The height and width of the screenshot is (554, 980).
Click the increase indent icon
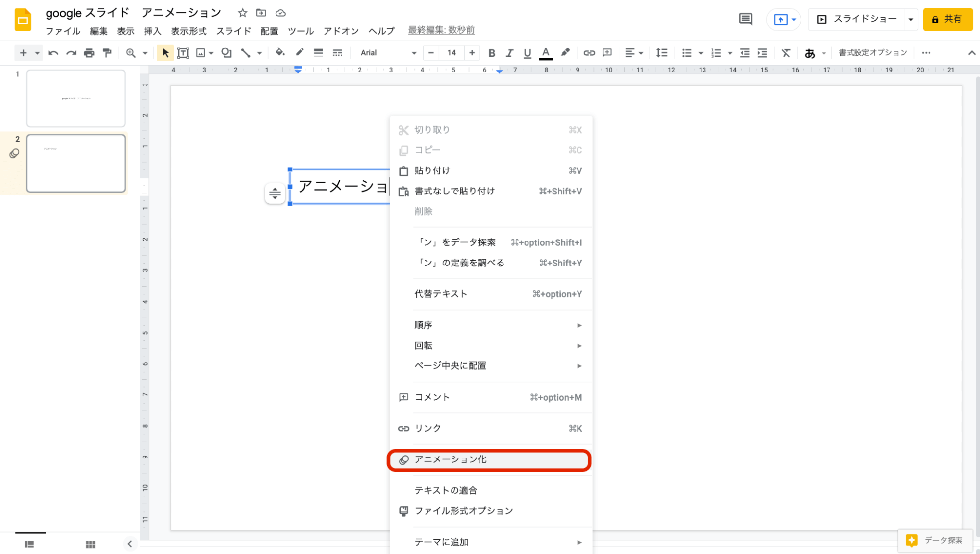pos(762,53)
